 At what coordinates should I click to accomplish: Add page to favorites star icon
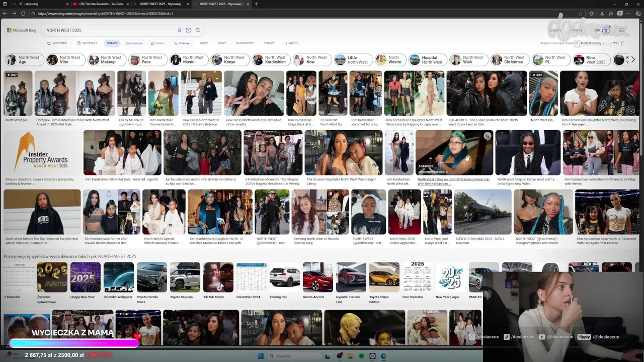(x=581, y=14)
